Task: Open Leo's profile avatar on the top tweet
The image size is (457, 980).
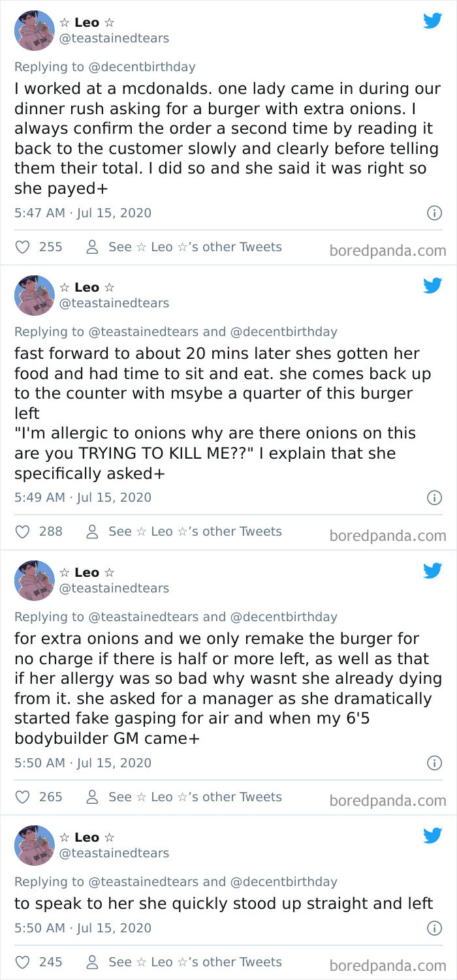Action: pos(34,30)
